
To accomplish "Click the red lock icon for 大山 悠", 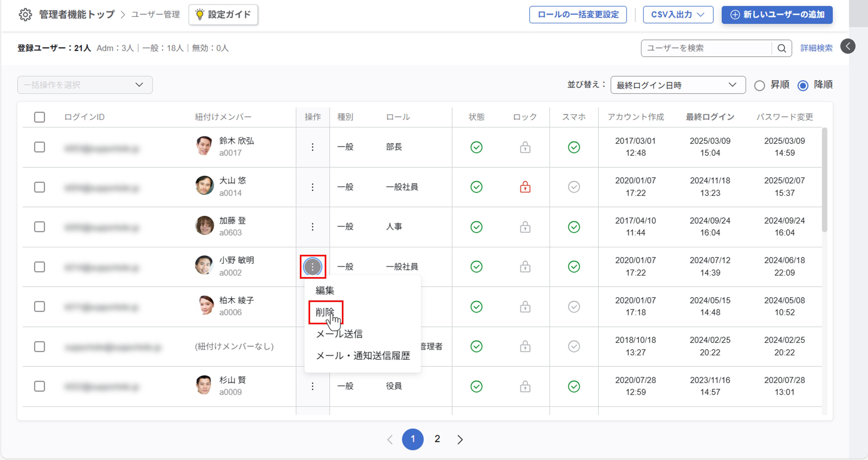I will [525, 187].
